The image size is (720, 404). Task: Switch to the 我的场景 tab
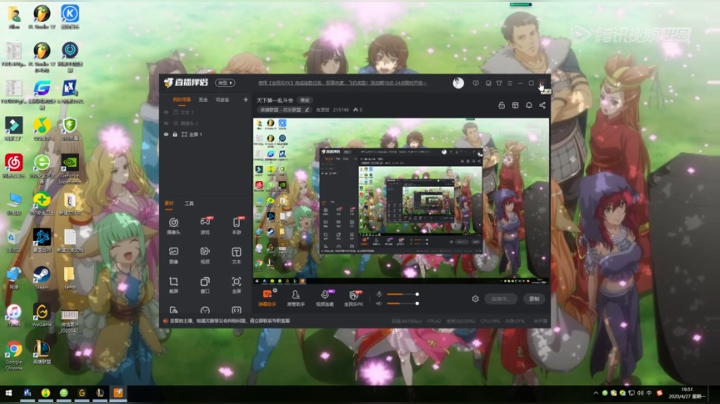pos(182,100)
